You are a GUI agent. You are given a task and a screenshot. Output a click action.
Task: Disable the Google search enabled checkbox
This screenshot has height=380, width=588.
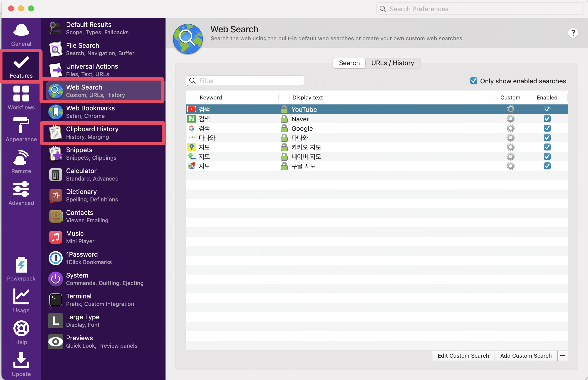click(x=547, y=128)
